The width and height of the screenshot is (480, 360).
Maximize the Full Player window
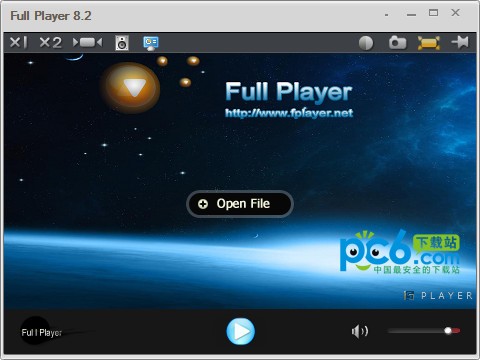[x=433, y=13]
